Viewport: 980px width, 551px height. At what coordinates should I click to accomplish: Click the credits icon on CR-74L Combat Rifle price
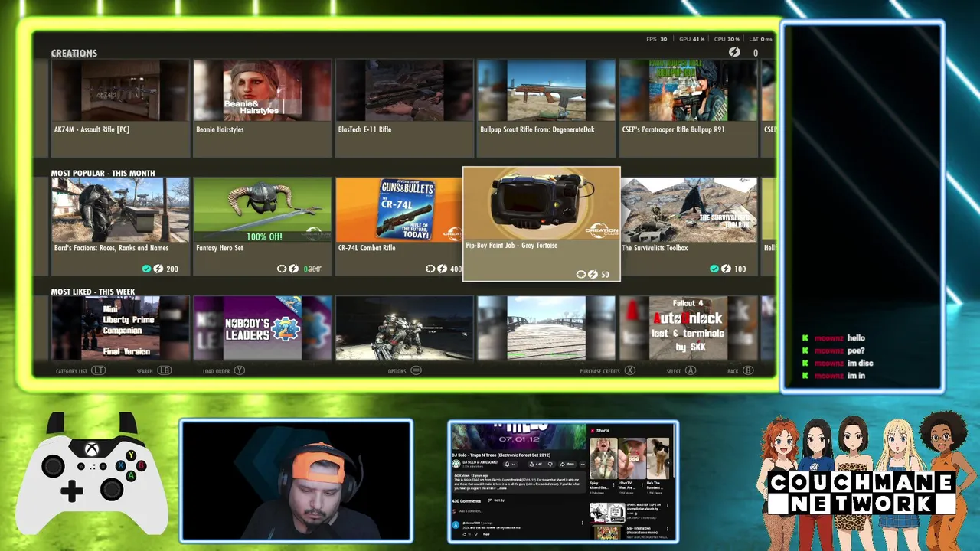(x=442, y=269)
